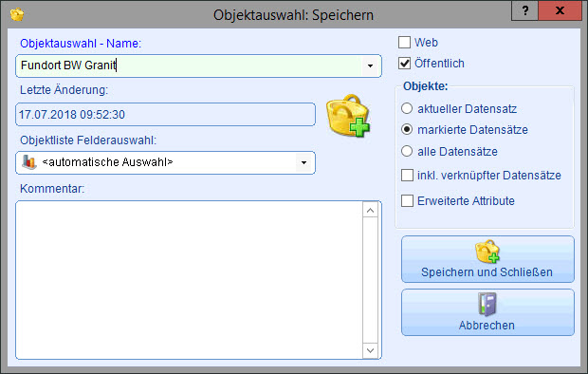
Task: Click the Kommentar label
Action: tap(52, 189)
